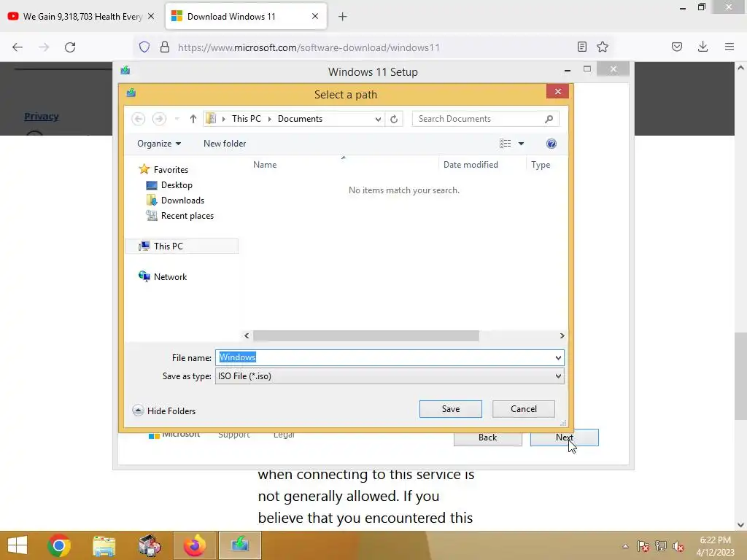Viewport: 747px width, 560px height.
Task: Click the Firefox taskbar icon
Action: 194,545
